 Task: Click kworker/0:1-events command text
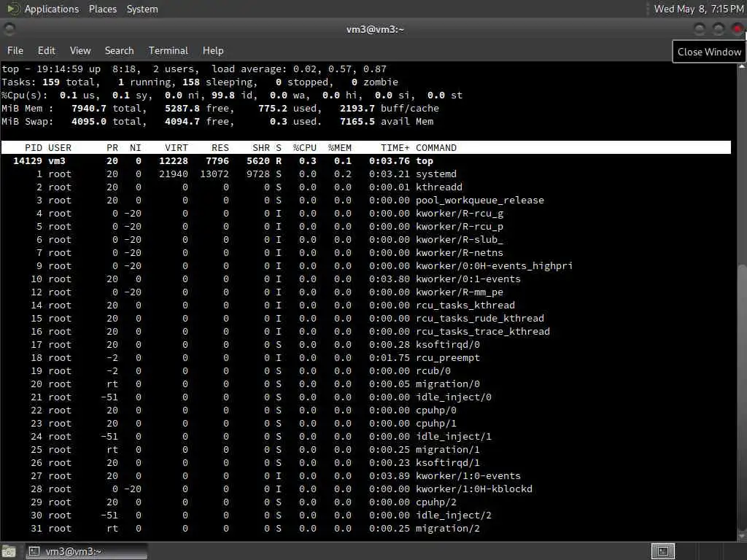468,279
